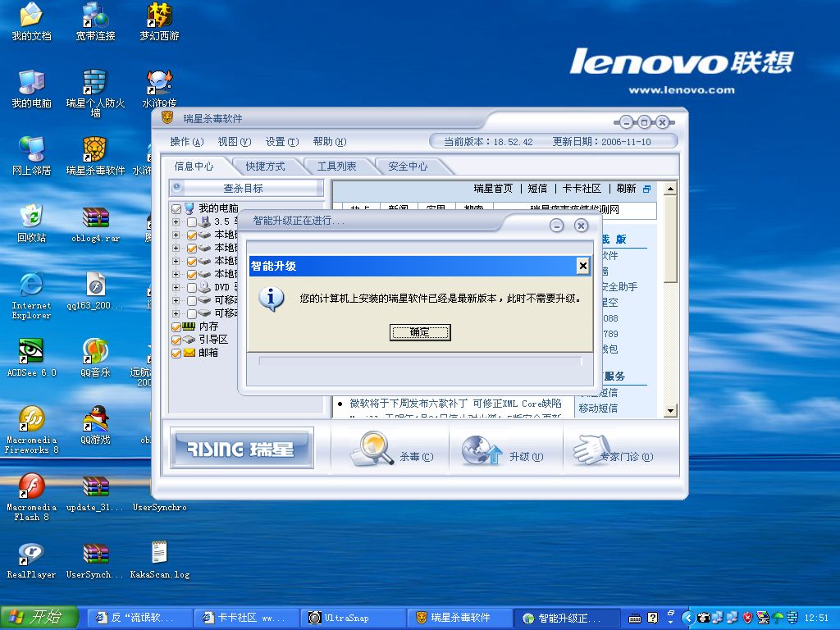Open QQ游戏 desktop icon
The image size is (840, 630).
click(95, 425)
